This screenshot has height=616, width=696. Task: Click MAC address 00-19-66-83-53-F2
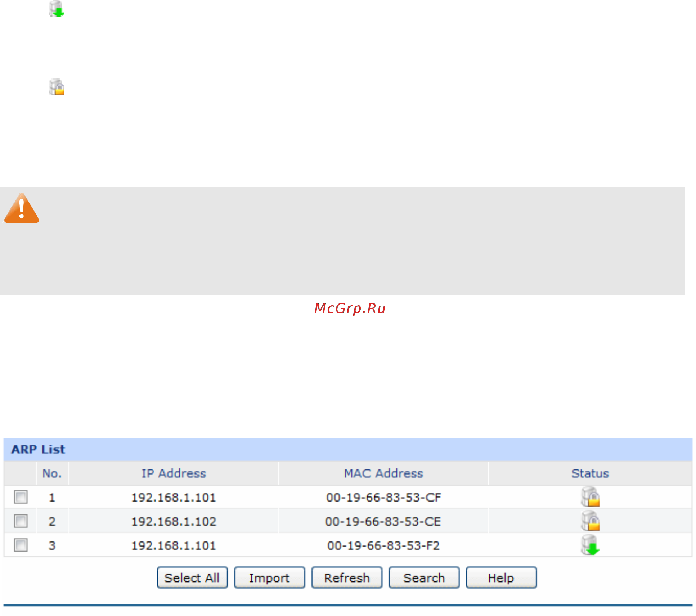(383, 546)
